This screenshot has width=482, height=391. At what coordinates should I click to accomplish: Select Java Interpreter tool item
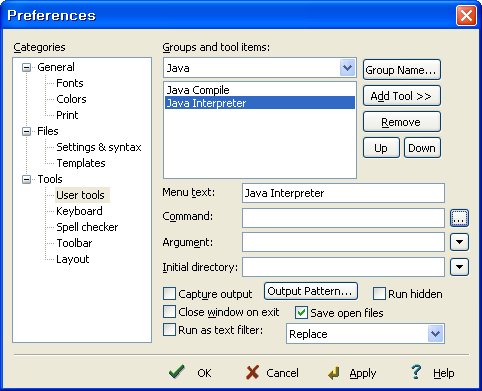pos(260,103)
